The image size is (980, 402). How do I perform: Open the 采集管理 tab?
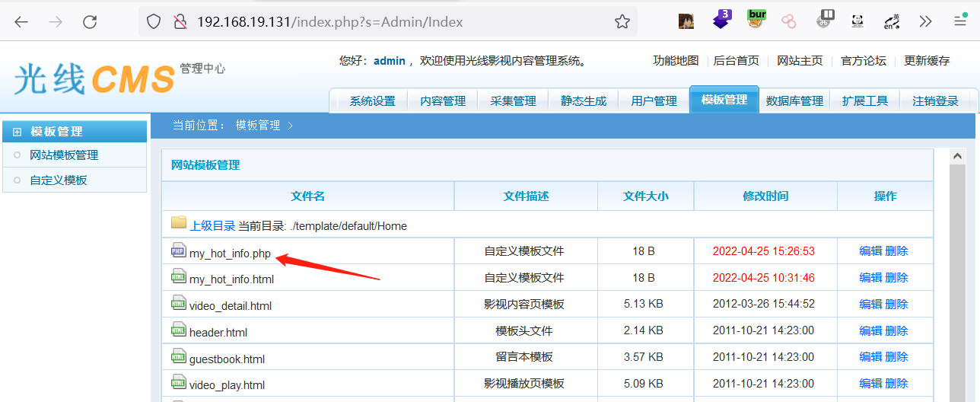[513, 101]
